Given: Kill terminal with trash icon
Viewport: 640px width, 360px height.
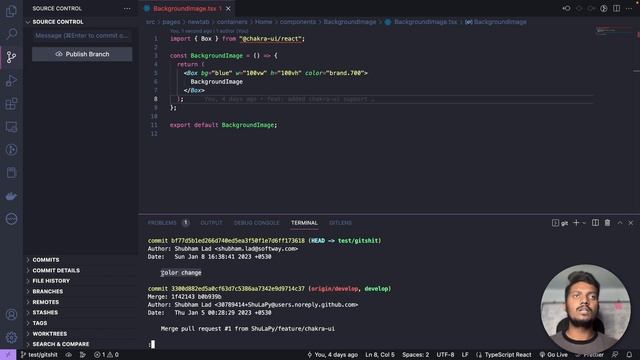Looking at the screenshot, I should [607, 223].
